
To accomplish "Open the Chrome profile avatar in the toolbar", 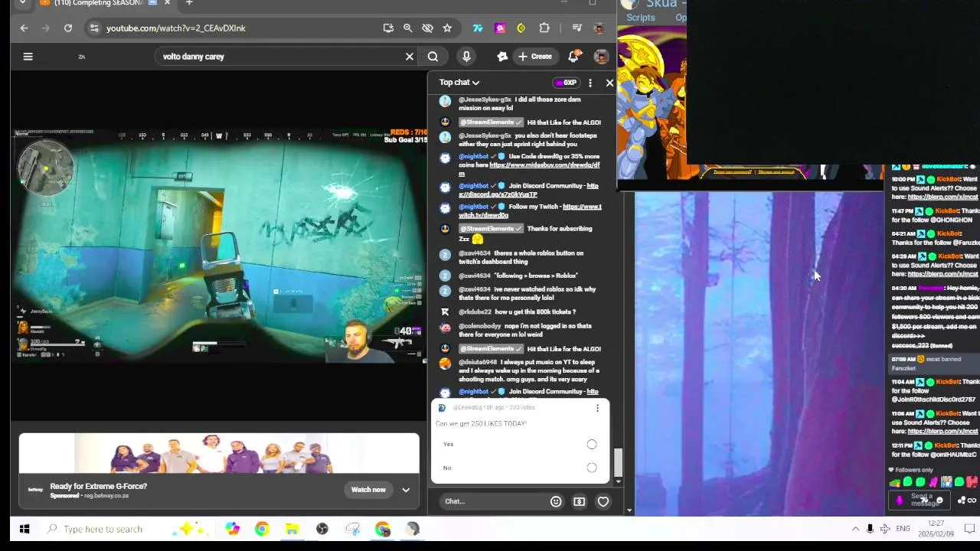I will (x=599, y=28).
